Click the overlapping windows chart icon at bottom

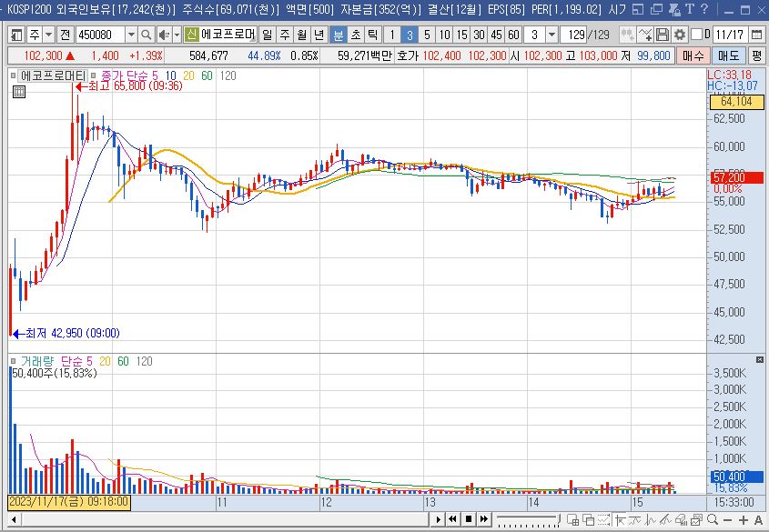589,519
